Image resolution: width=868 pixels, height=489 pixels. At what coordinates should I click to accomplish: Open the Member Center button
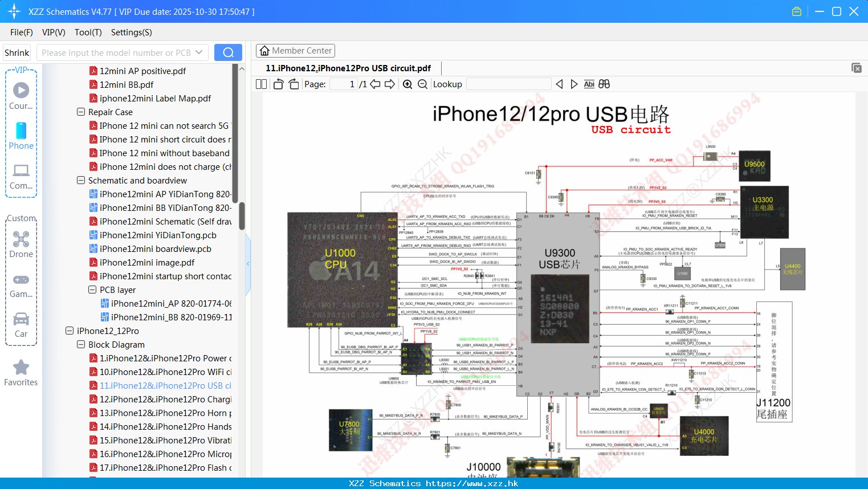point(295,51)
